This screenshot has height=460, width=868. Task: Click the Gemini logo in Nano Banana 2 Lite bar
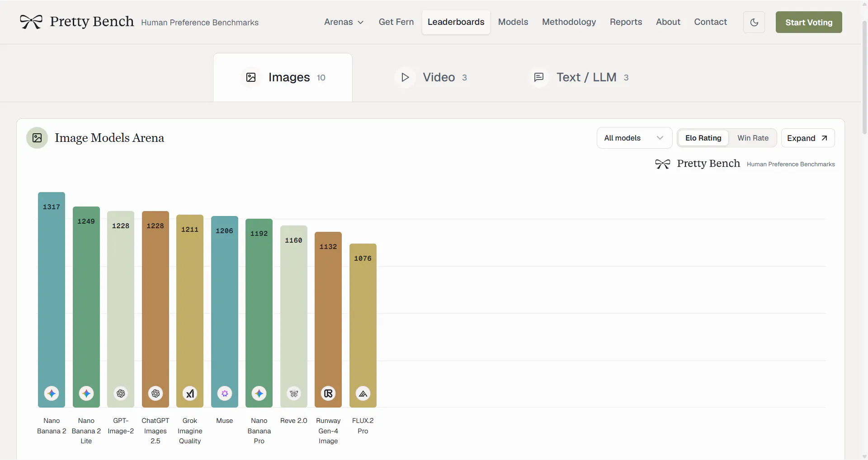coord(86,394)
